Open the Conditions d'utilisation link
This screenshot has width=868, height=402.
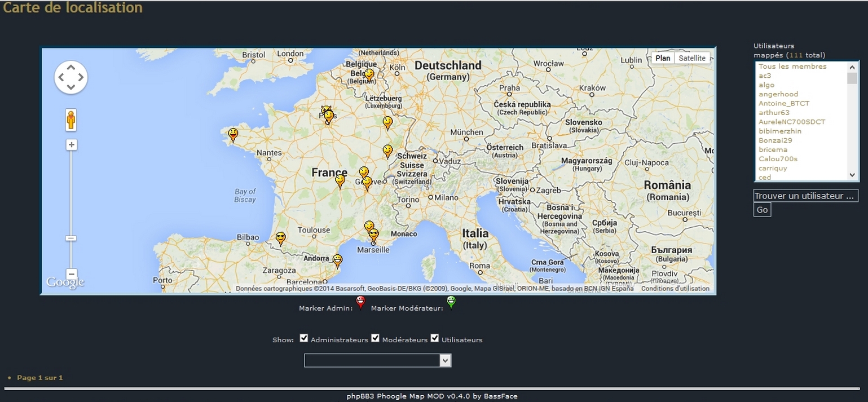675,289
